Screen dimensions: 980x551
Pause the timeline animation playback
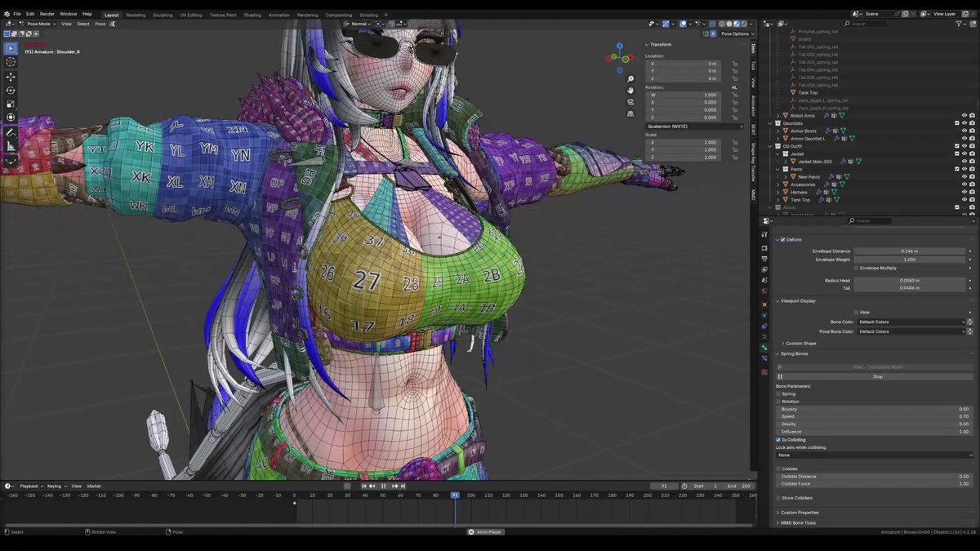[x=383, y=486]
